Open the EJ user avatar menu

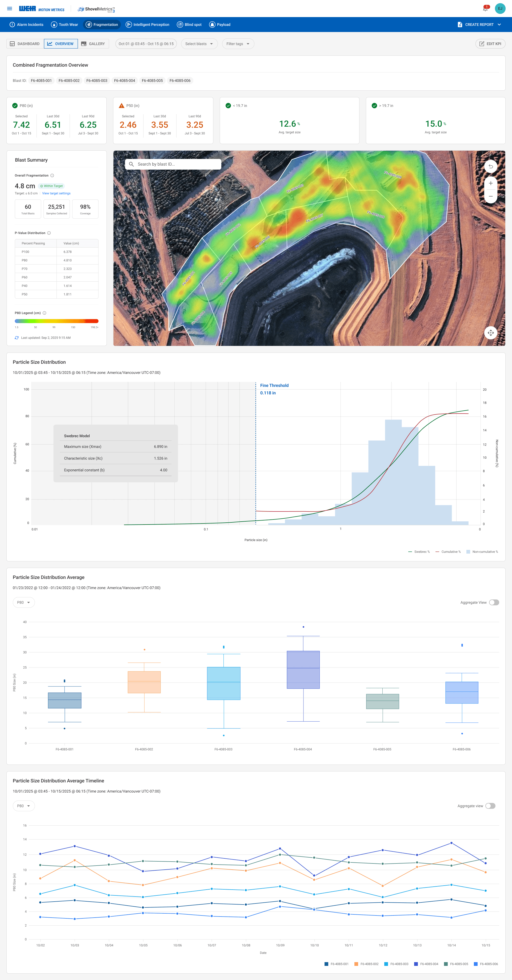pos(500,8)
